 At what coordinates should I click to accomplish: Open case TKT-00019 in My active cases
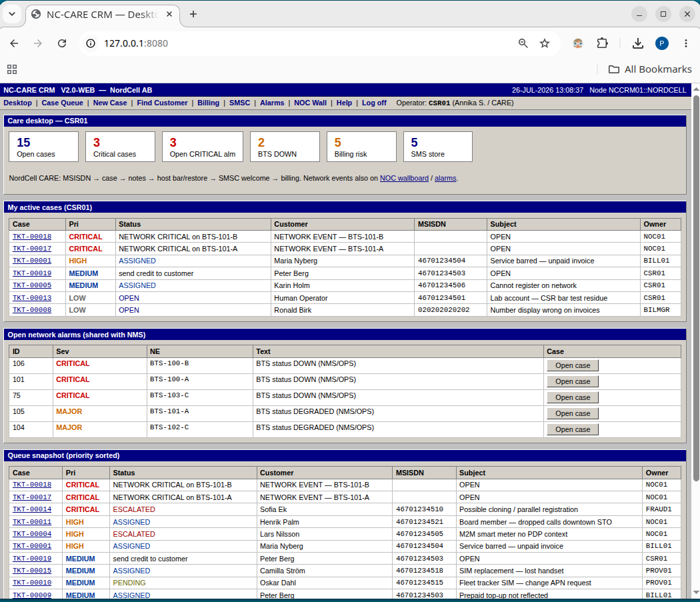(x=32, y=273)
